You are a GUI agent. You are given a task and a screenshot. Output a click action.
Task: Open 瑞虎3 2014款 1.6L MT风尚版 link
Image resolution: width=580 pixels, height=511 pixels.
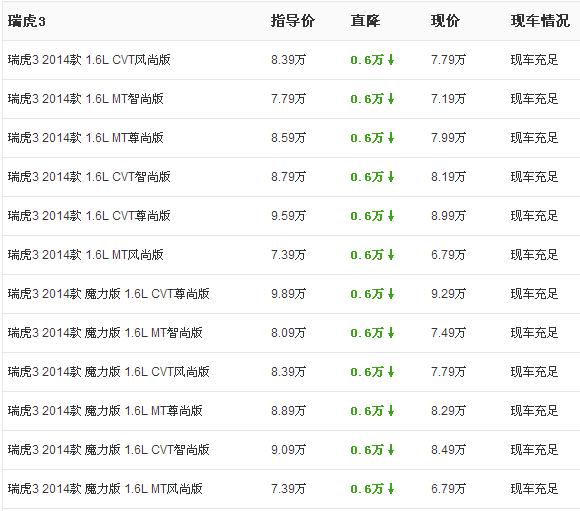pyautogui.click(x=85, y=255)
